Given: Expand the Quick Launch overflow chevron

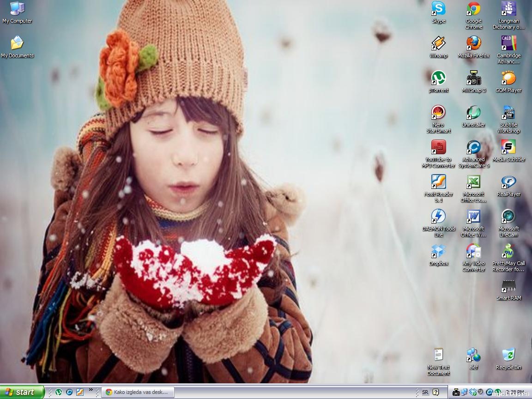Looking at the screenshot, I should coord(91,390).
